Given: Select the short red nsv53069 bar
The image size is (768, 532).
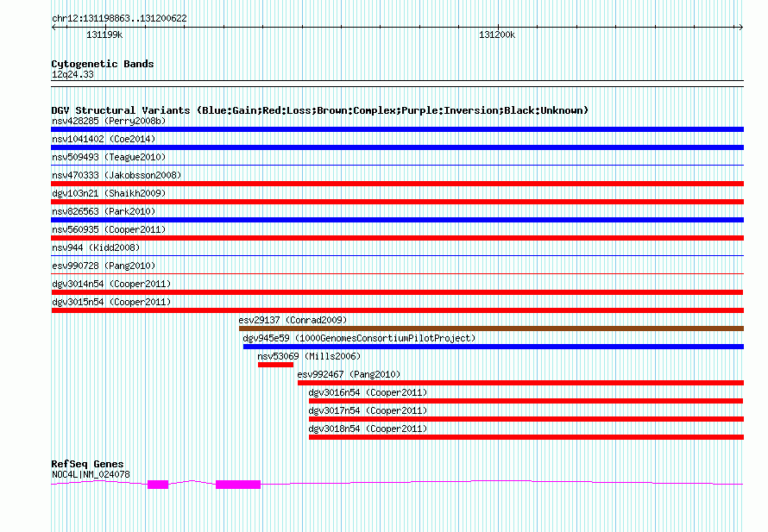Looking at the screenshot, I should (x=275, y=365).
